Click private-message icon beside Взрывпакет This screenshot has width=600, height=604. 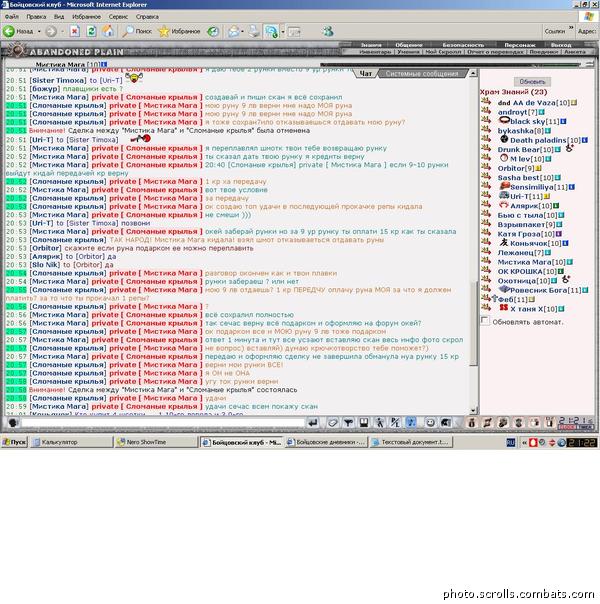pos(486,224)
